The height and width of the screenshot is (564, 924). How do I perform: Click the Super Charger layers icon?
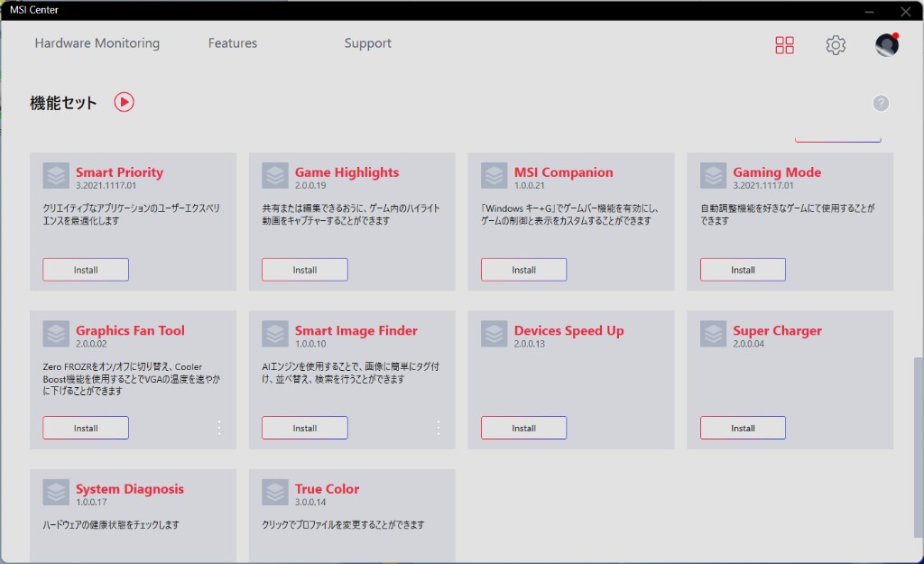(x=713, y=334)
